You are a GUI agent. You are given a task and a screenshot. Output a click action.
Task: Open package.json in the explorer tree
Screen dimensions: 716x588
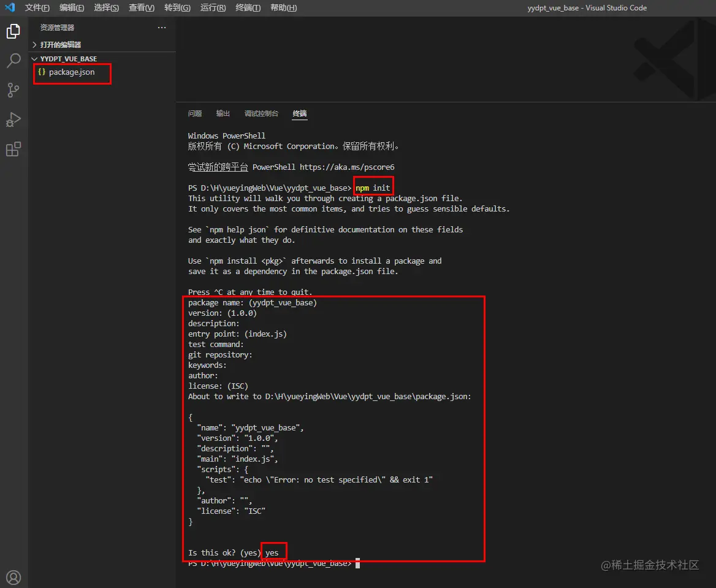(x=72, y=72)
